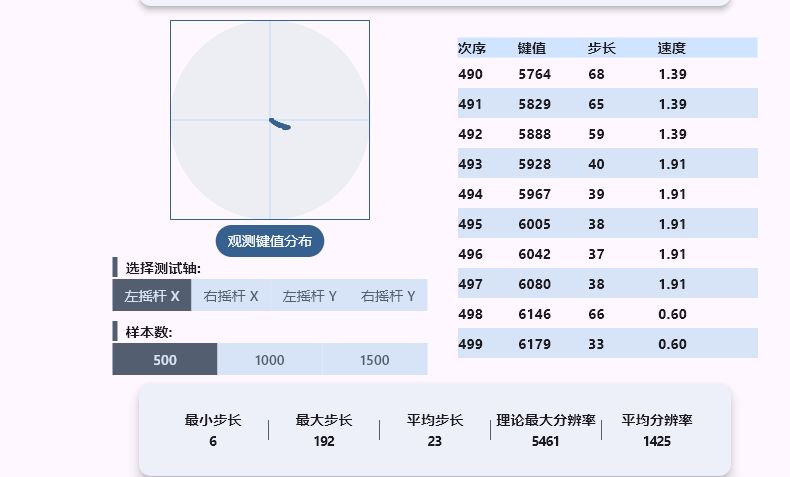790x477 pixels.
Task: Click the 次序 column header
Action: tap(472, 48)
